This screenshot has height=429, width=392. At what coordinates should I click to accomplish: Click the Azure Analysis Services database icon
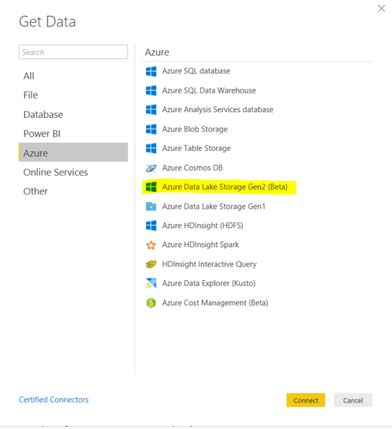click(151, 110)
